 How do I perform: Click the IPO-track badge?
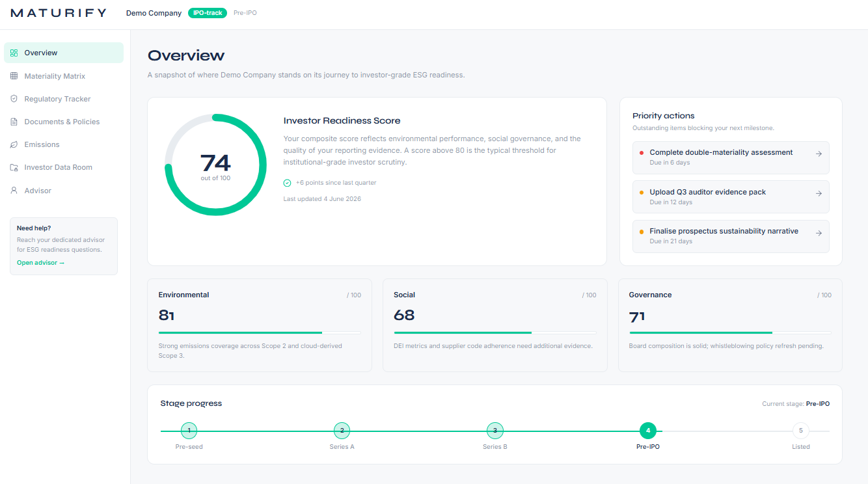click(208, 13)
